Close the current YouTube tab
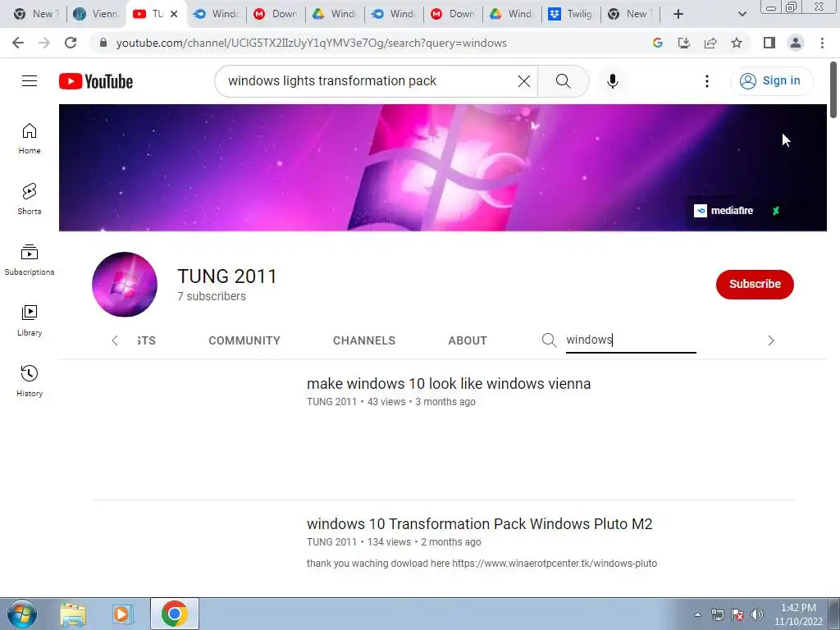840x630 pixels. click(174, 14)
